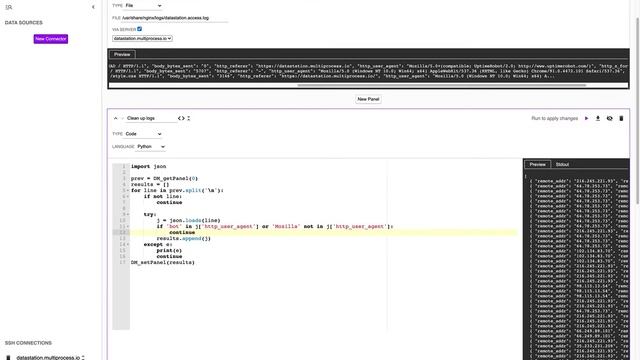Click the DATA SOURCES heading

(24, 23)
